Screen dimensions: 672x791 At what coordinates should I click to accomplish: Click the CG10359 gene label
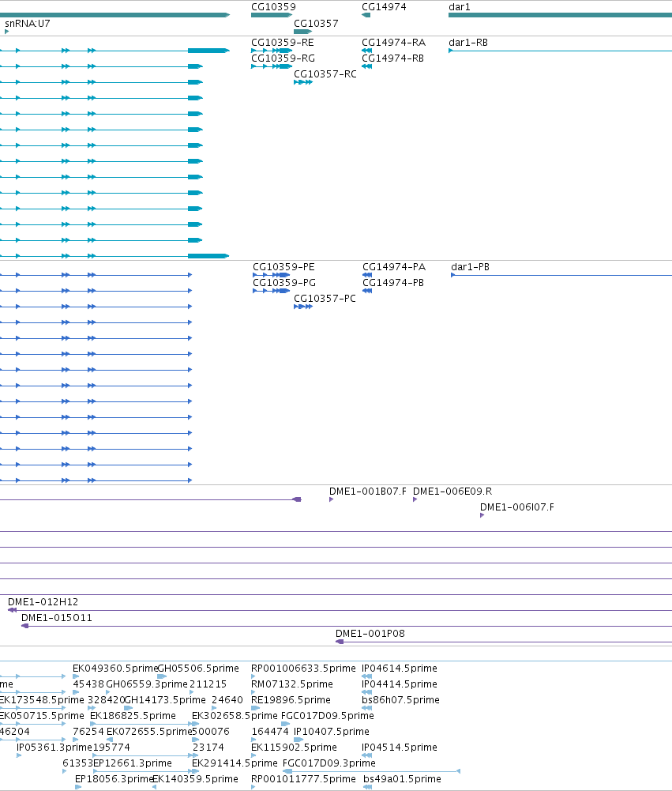click(273, 7)
